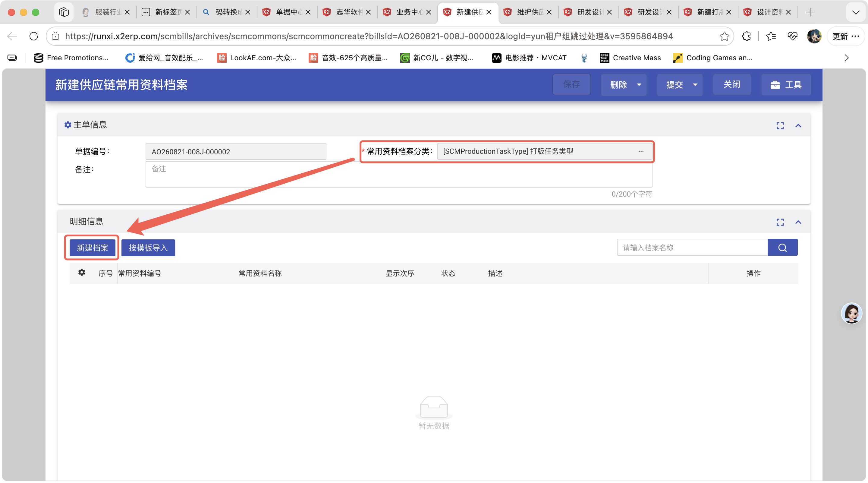Screen dimensions: 868x483
Task: Switch to the 业务中心 tab
Action: 407,12
